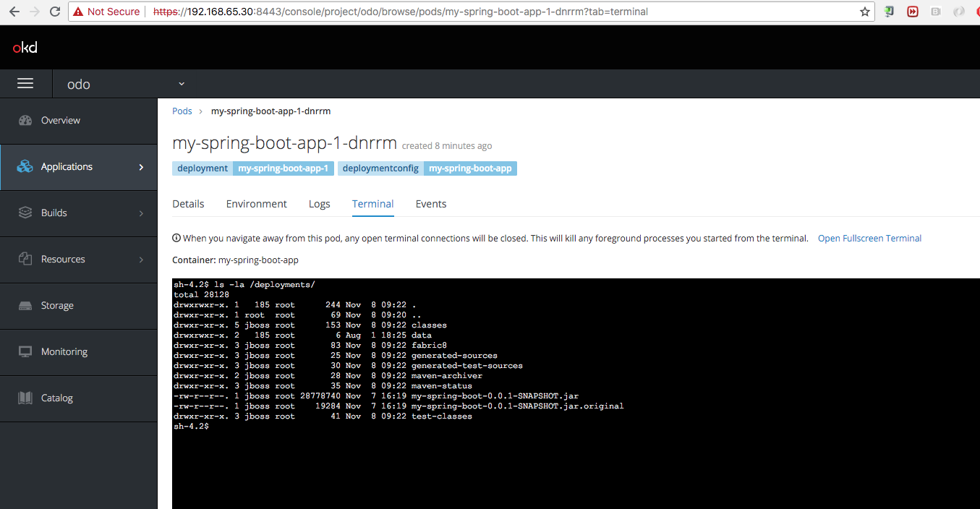Click the test-classes entry in terminal

pyautogui.click(x=442, y=416)
